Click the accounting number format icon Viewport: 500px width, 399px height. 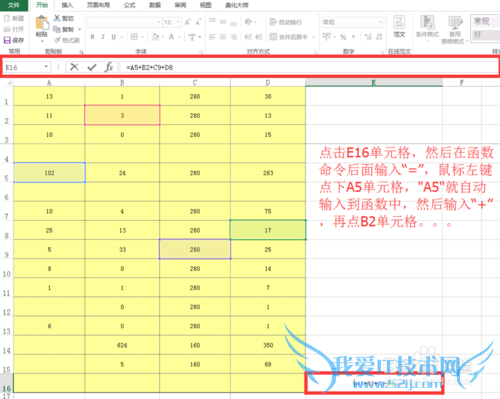(327, 36)
